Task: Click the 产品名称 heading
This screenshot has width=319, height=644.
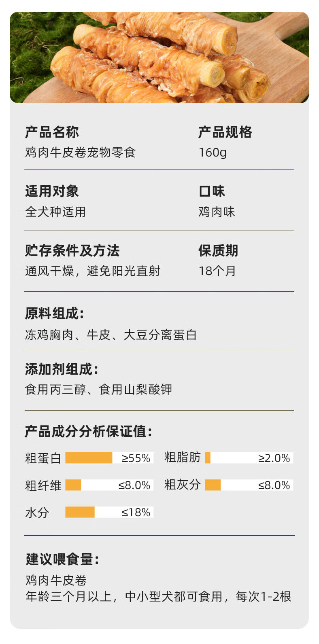Action: click(x=52, y=132)
